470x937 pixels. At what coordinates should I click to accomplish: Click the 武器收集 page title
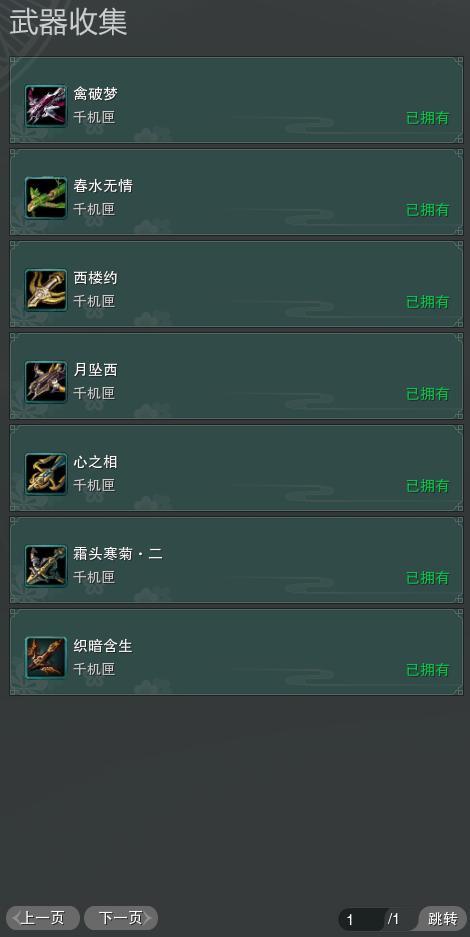68,23
